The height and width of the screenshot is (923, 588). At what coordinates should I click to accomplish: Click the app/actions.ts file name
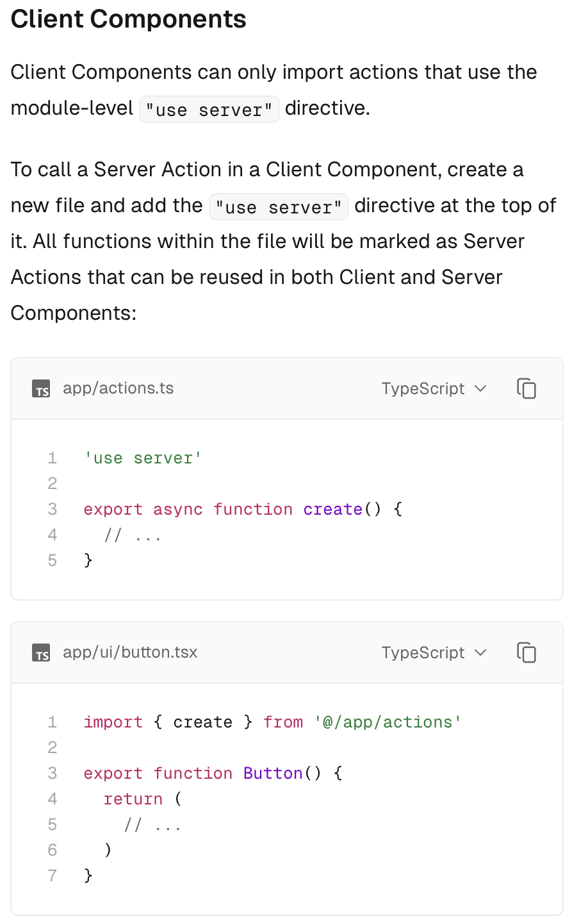click(118, 388)
